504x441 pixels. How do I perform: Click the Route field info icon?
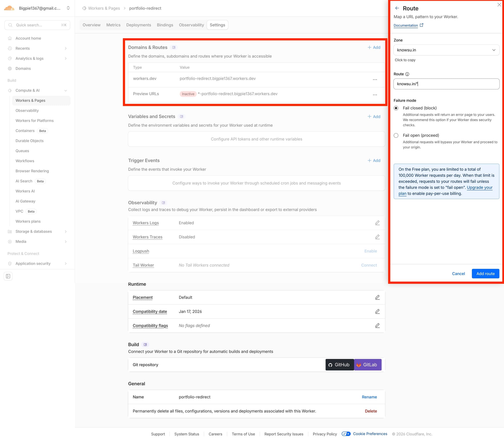[x=407, y=74]
